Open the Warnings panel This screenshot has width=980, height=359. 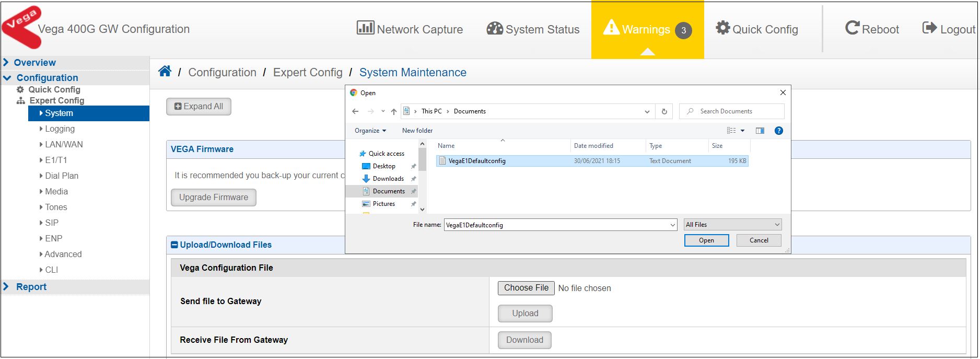coord(647,29)
